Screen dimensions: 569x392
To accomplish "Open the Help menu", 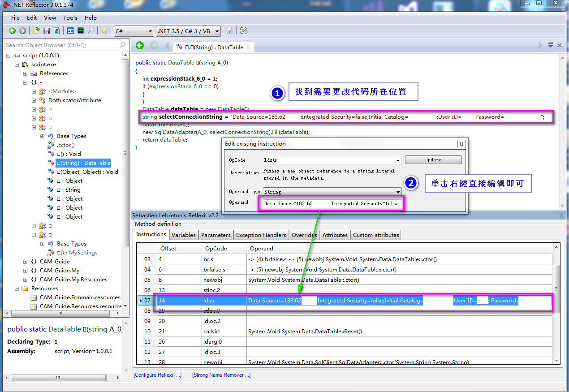I will (91, 18).
